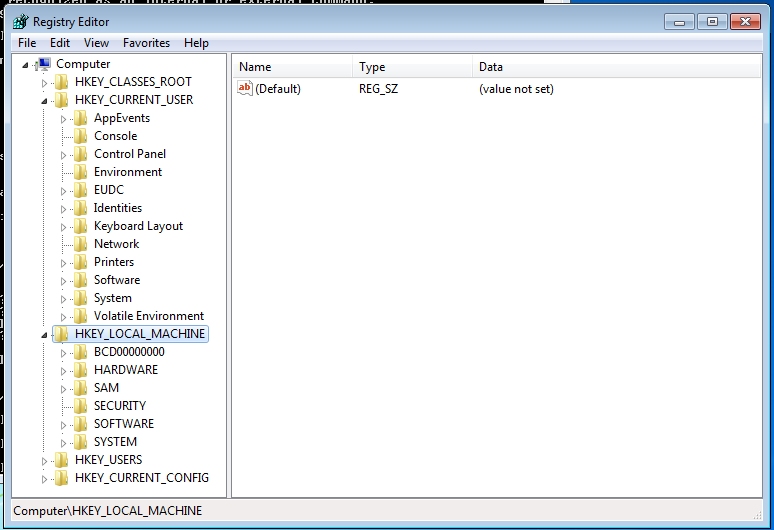Expand the HKEY_USERS key

coord(44,462)
